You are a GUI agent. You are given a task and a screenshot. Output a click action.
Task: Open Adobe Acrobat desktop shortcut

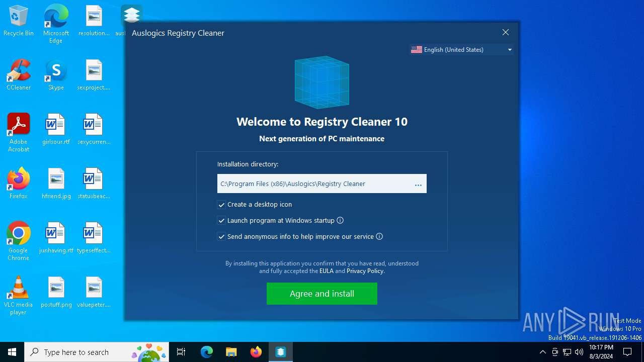click(19, 133)
